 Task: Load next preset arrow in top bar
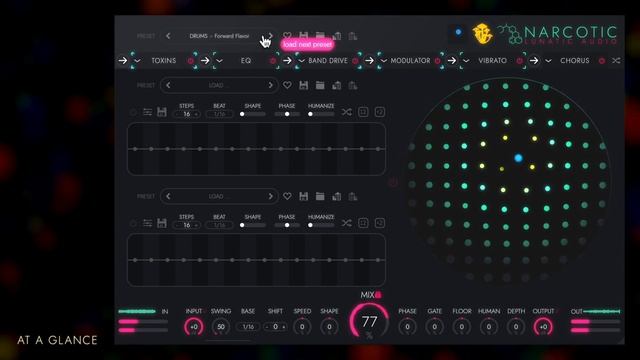tap(270, 36)
